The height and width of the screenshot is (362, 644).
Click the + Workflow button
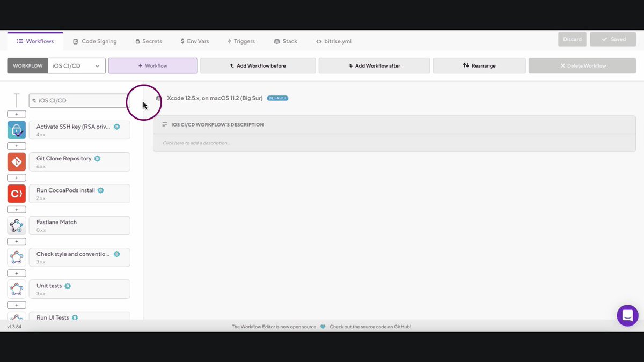tap(153, 66)
